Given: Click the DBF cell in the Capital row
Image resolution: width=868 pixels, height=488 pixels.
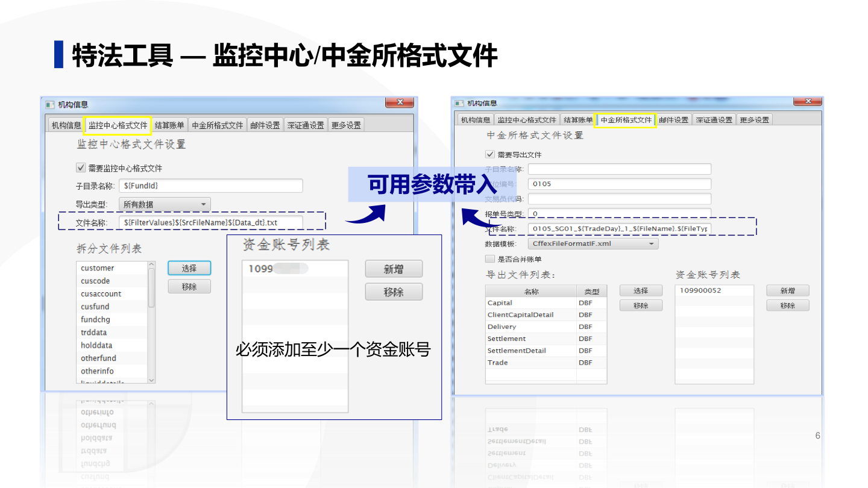Looking at the screenshot, I should (591, 303).
